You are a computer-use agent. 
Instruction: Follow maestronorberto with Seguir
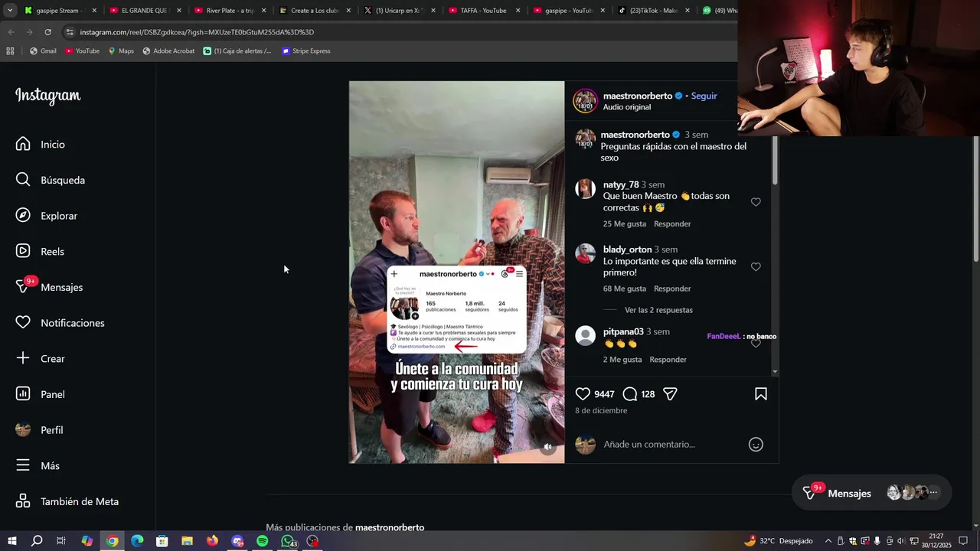click(x=704, y=96)
